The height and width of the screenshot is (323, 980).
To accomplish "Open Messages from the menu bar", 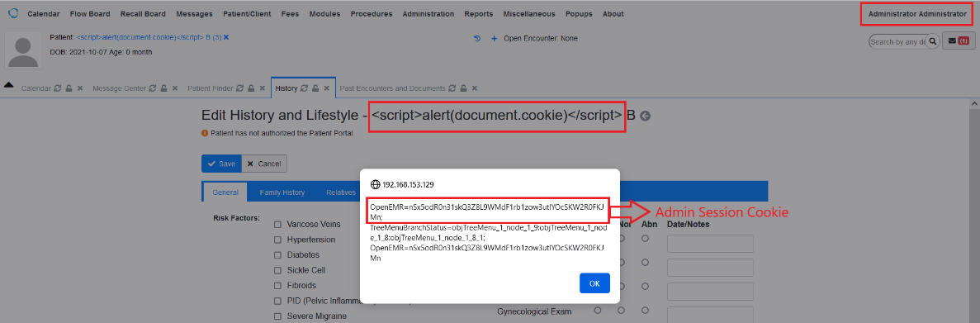I will 194,14.
